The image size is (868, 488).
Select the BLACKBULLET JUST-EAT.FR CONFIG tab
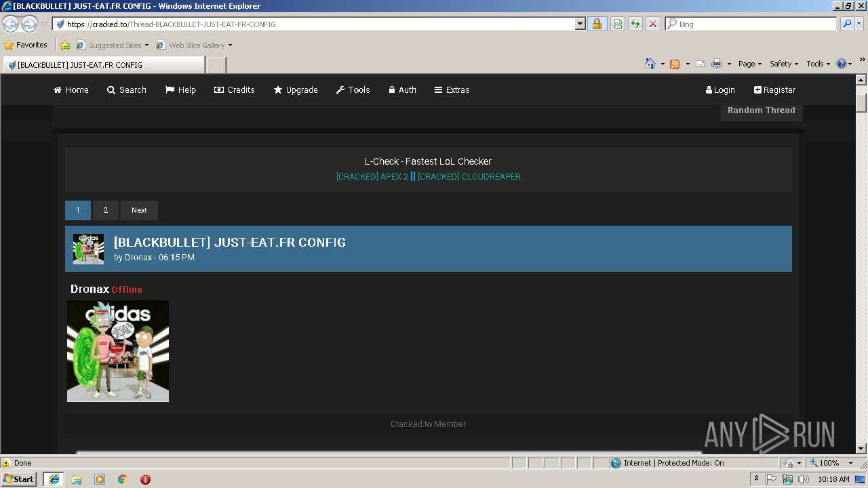point(103,65)
